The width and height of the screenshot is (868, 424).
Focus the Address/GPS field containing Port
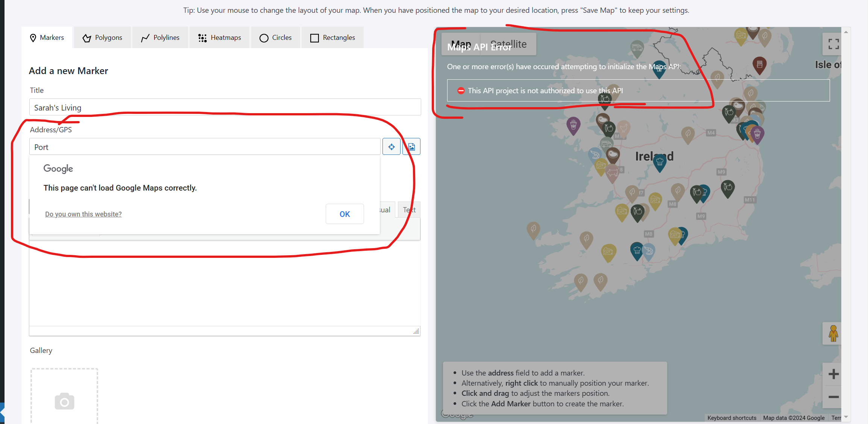coord(205,147)
